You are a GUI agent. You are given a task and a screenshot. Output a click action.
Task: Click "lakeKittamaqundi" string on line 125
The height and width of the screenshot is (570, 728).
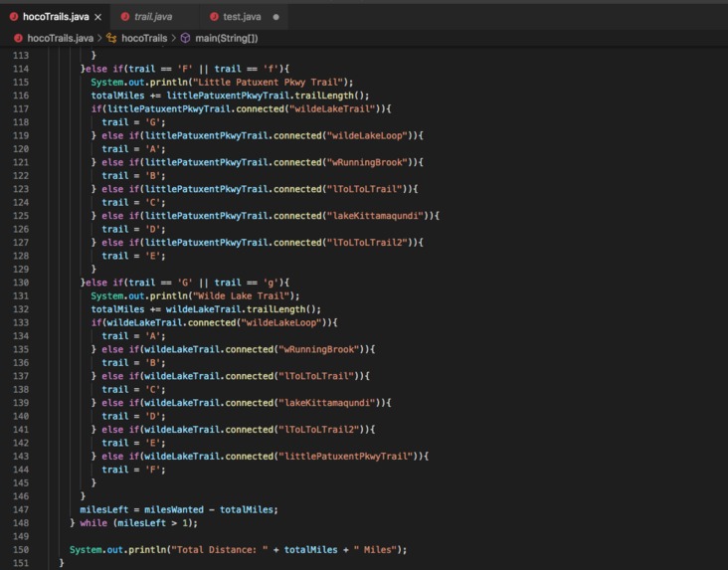[375, 216]
